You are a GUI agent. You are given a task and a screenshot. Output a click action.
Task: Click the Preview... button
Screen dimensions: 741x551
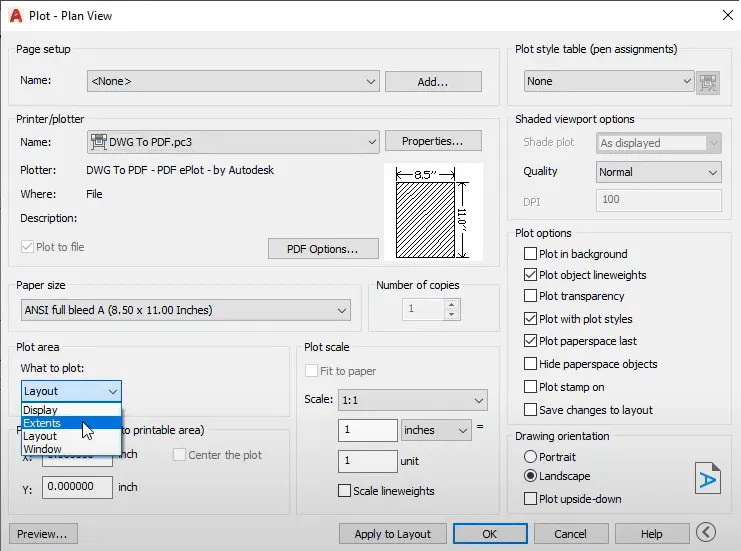(43, 534)
